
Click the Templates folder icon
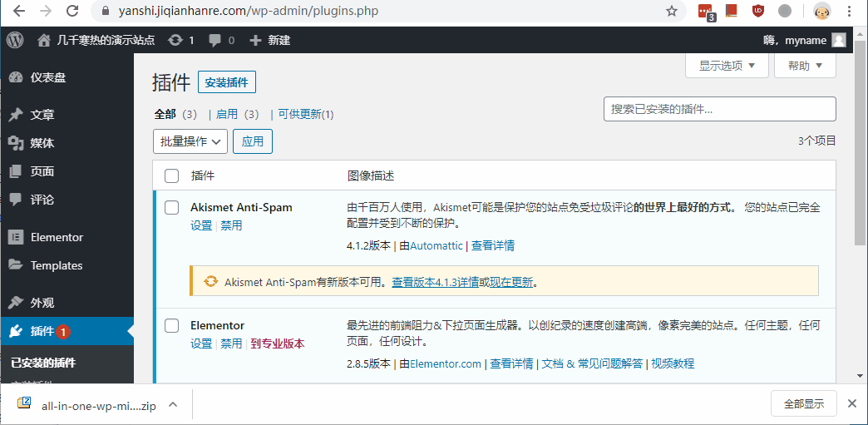(x=16, y=264)
